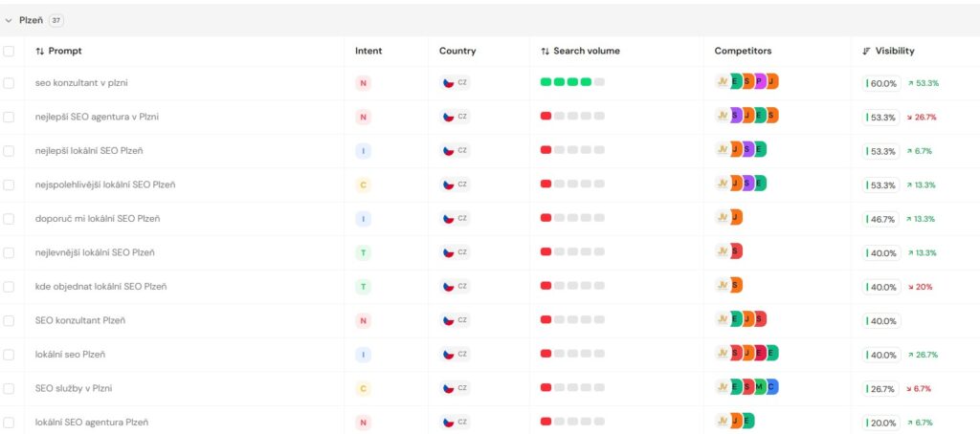Screen dimensions: 980x434
Task: Click I intent badge for 'lokální seo Plzeň'
Action: (x=363, y=355)
